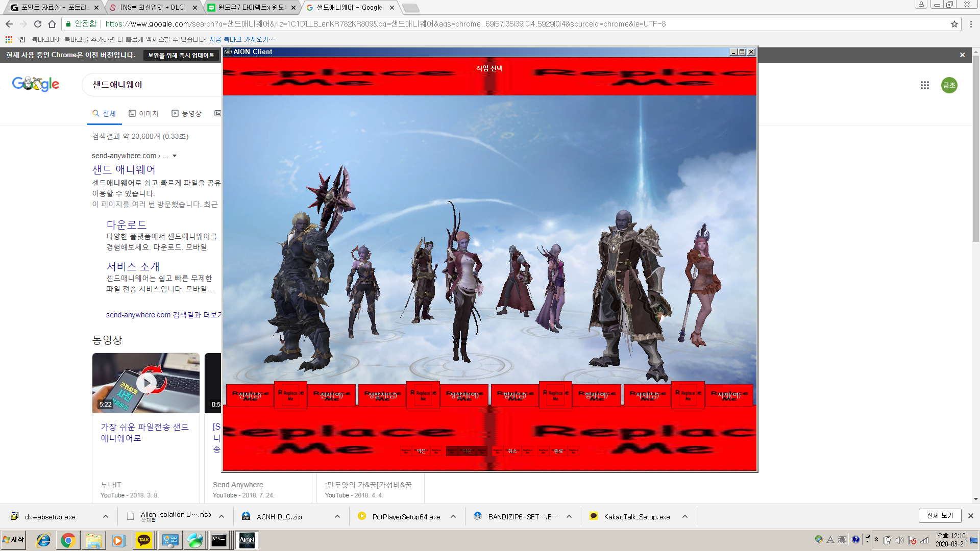Switch to the 이미지 search tab

coord(143,113)
